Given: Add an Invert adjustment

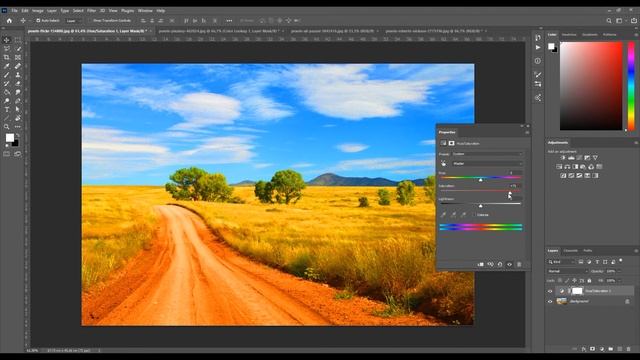Looking at the screenshot, I should pos(563,176).
